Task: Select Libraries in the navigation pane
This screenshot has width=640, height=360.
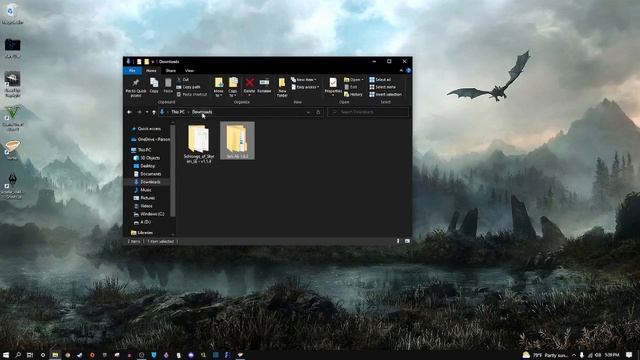Action: tap(142, 233)
